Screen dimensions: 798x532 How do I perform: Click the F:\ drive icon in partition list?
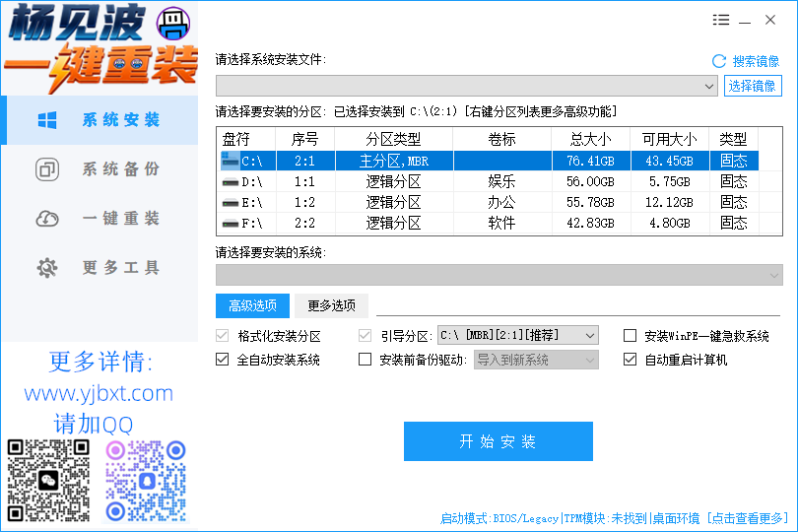pyautogui.click(x=231, y=223)
